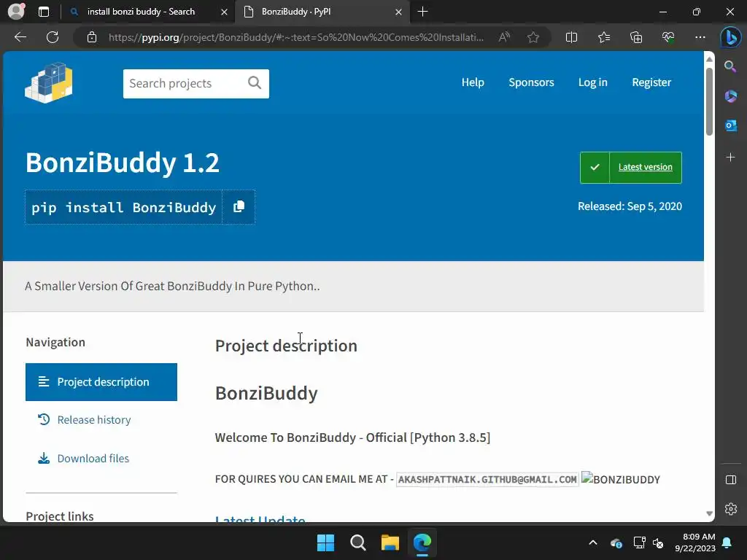Open Read aloud in address bar

pyautogui.click(x=504, y=37)
